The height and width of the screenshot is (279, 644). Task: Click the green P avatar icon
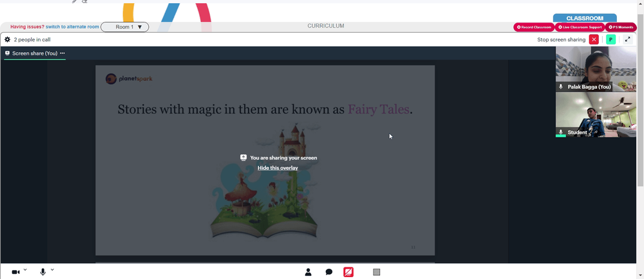611,40
